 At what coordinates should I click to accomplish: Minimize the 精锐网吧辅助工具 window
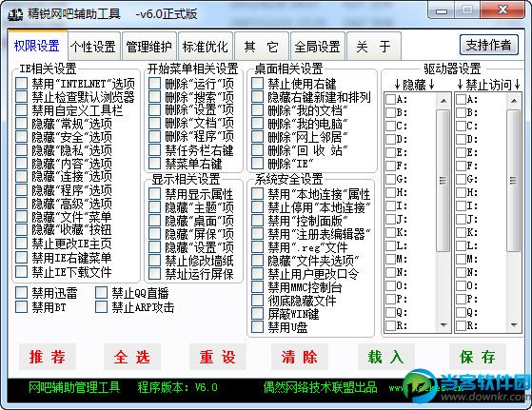coord(442,11)
